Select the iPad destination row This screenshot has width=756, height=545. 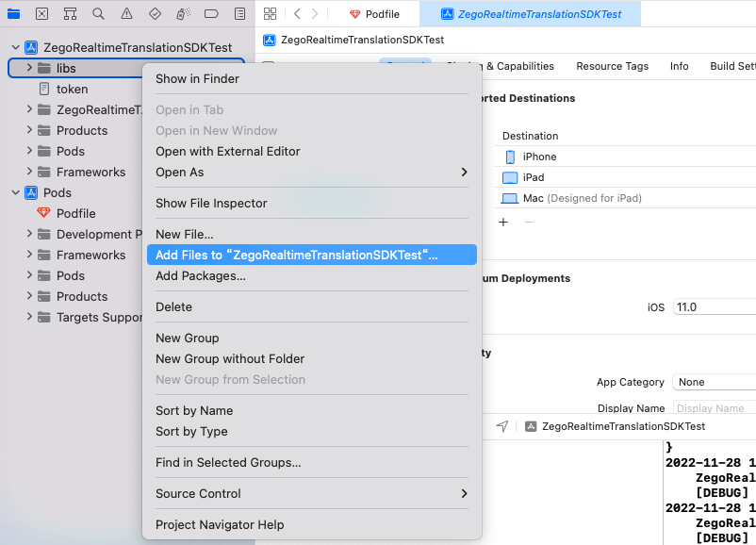click(625, 177)
